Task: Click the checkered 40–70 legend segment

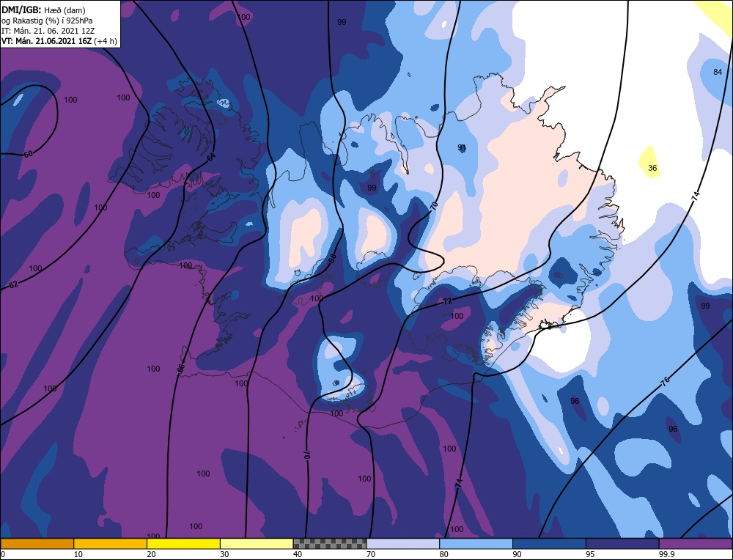Action: [330, 544]
